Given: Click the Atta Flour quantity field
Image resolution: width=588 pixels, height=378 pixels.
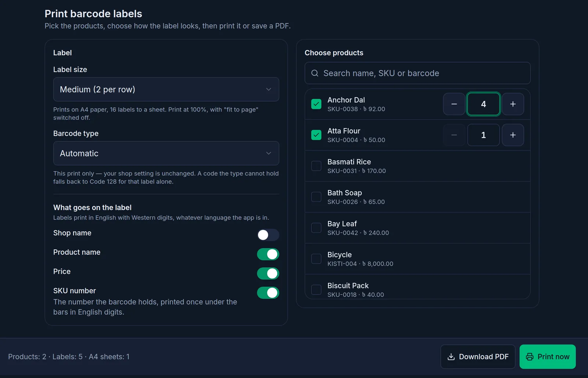Looking at the screenshot, I should (x=484, y=135).
